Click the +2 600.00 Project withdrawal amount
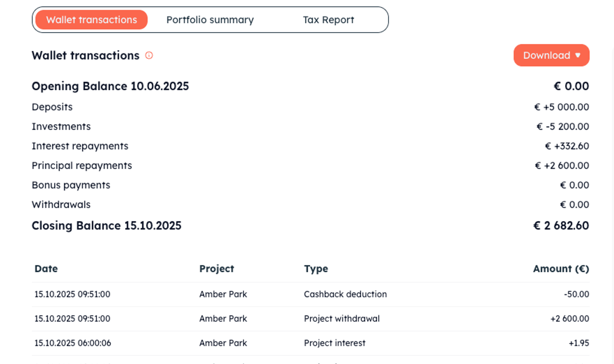614x364 pixels. [569, 319]
